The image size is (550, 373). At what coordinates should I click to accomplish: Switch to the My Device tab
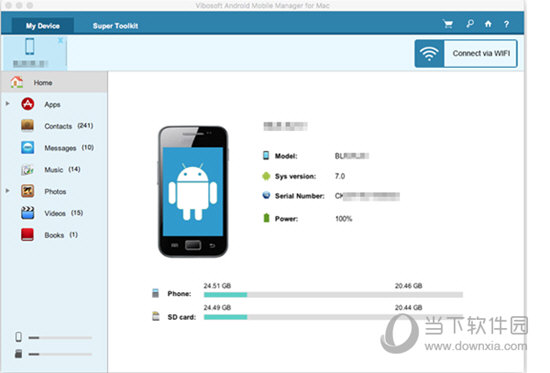point(42,26)
